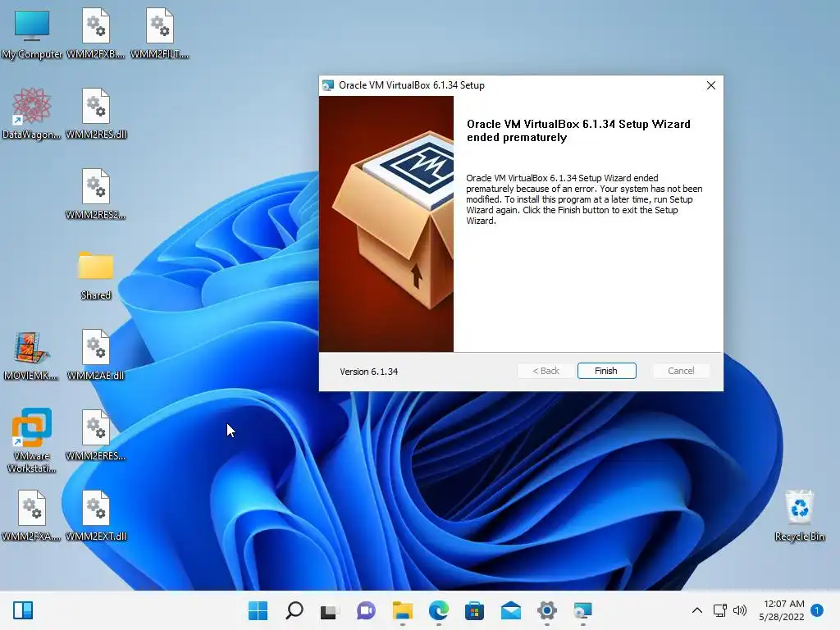Image resolution: width=840 pixels, height=630 pixels.
Task: Select the WMM2RES.dll desktop file
Action: tap(96, 114)
